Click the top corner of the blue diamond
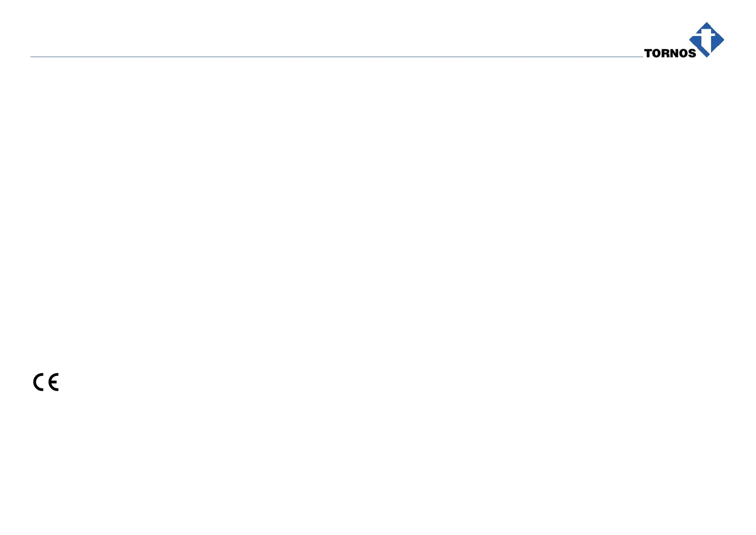 tap(707, 23)
